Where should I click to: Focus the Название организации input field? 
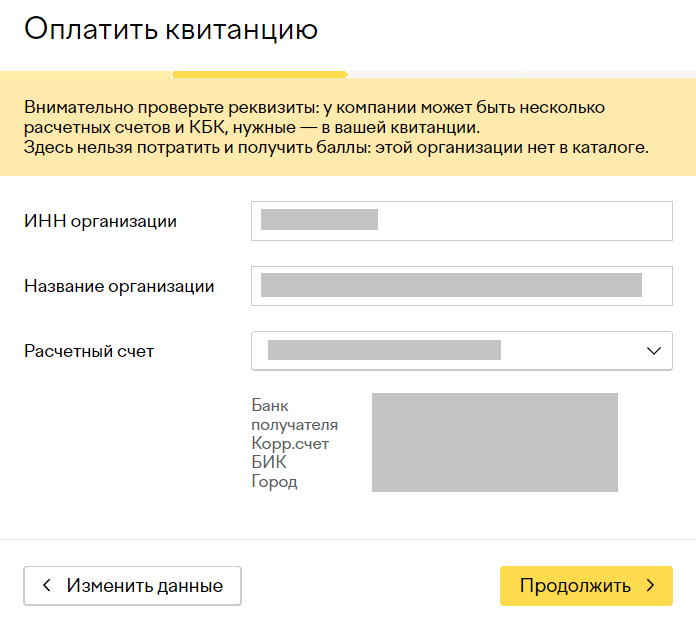(x=462, y=286)
